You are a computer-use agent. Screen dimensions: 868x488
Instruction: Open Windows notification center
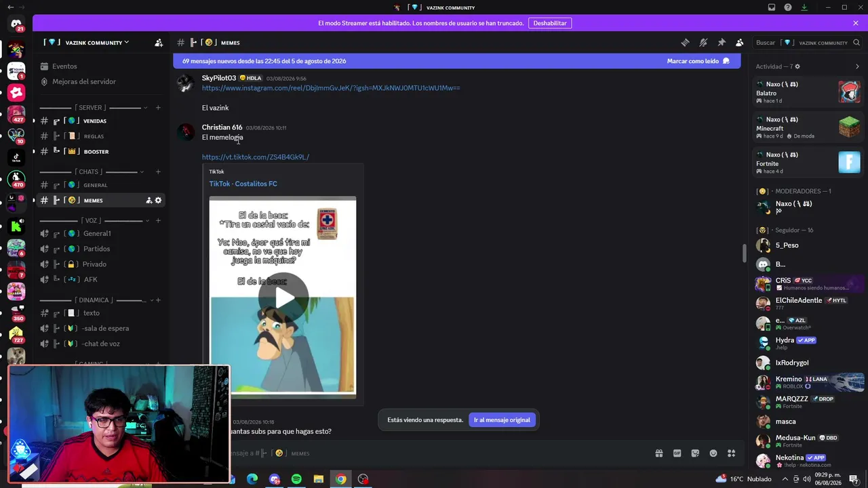[x=854, y=479]
